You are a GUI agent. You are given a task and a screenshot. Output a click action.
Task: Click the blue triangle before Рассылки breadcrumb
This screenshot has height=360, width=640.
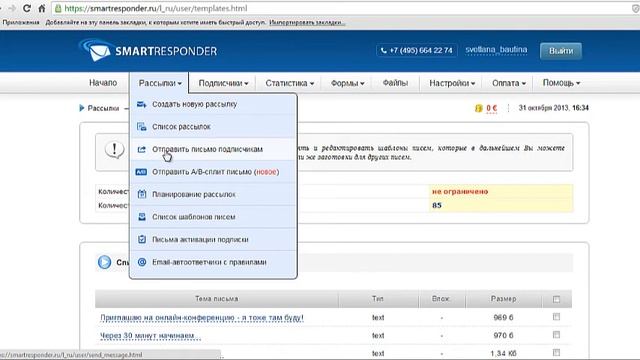coord(82,108)
